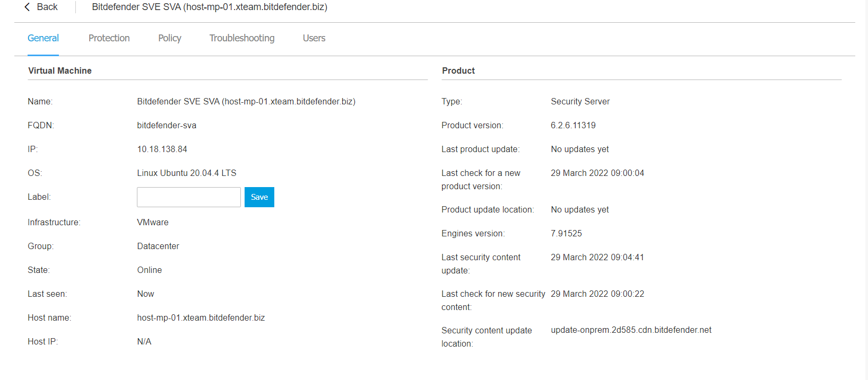
Task: Click the back chevron arrow icon
Action: click(27, 7)
